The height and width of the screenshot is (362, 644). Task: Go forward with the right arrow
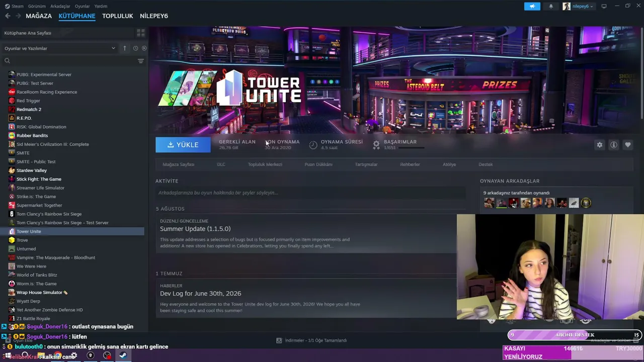click(x=18, y=16)
